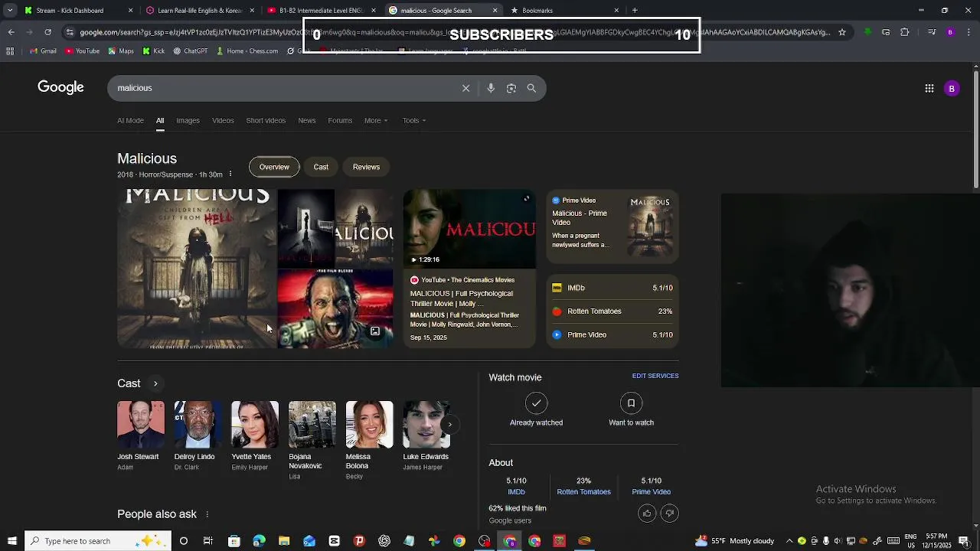Switch to AI Mode tab
980x551 pixels.
pyautogui.click(x=130, y=120)
